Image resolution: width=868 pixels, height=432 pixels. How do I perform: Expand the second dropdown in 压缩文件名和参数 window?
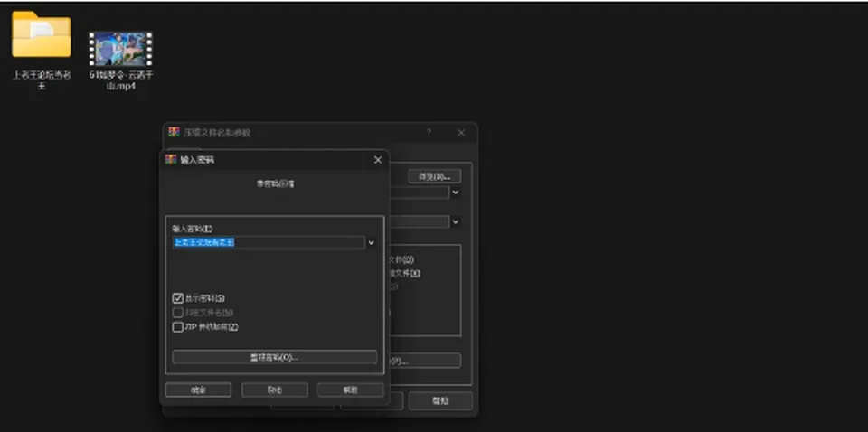click(x=455, y=221)
